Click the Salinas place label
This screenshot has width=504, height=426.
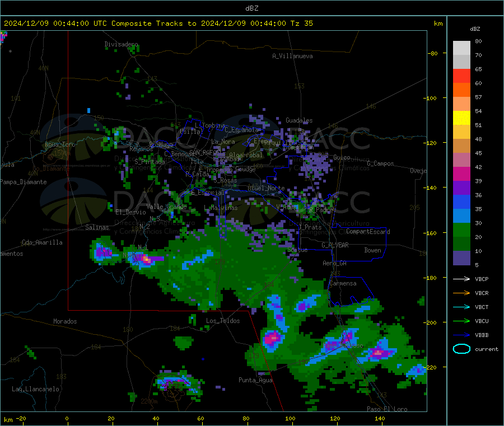pos(97,227)
